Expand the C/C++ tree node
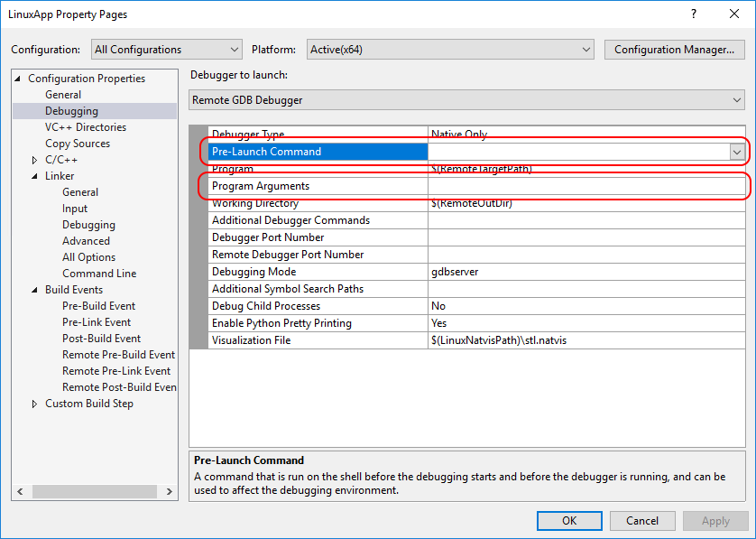This screenshot has width=756, height=539. click(x=35, y=160)
